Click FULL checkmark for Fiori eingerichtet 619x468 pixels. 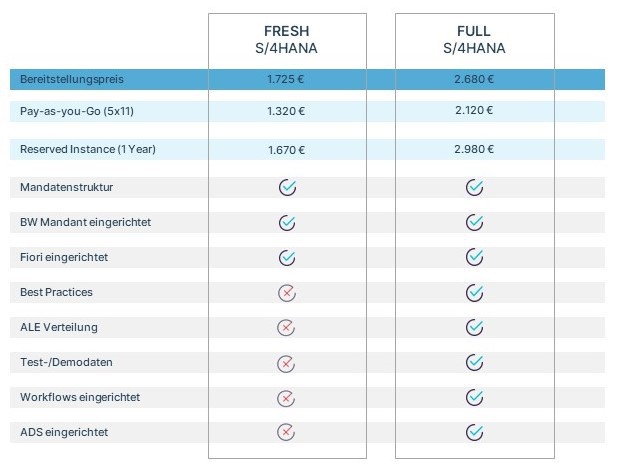pos(474,257)
